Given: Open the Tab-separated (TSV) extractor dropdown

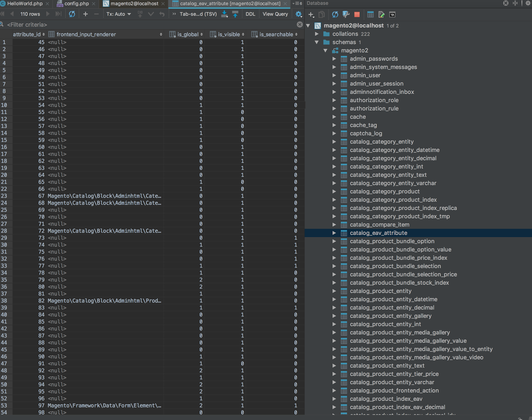Looking at the screenshot, I should [198, 14].
